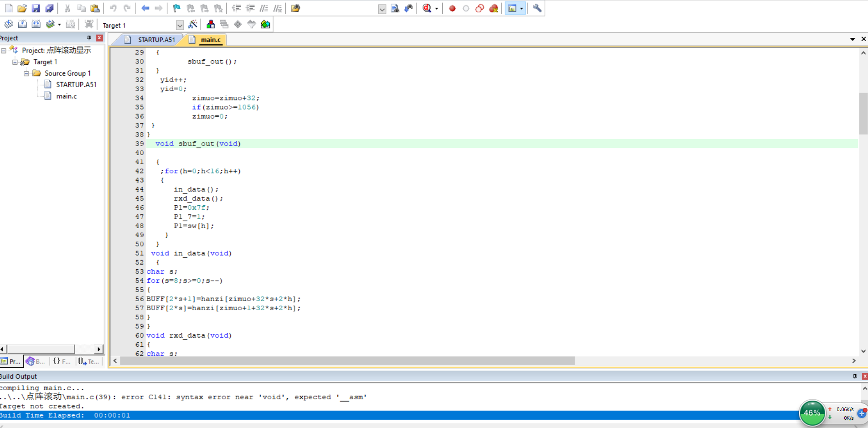Image resolution: width=868 pixels, height=428 pixels.
Task: Indent the selected lines
Action: point(237,8)
